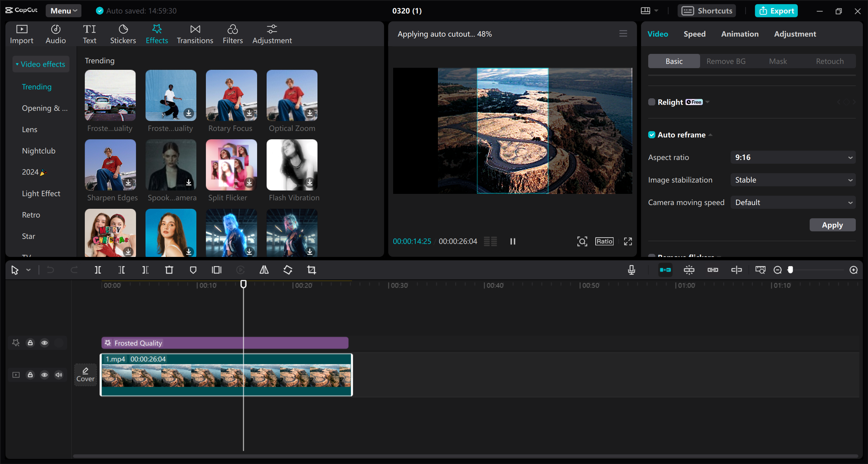
Task: Activate the voiceover recording microphone
Action: (631, 270)
